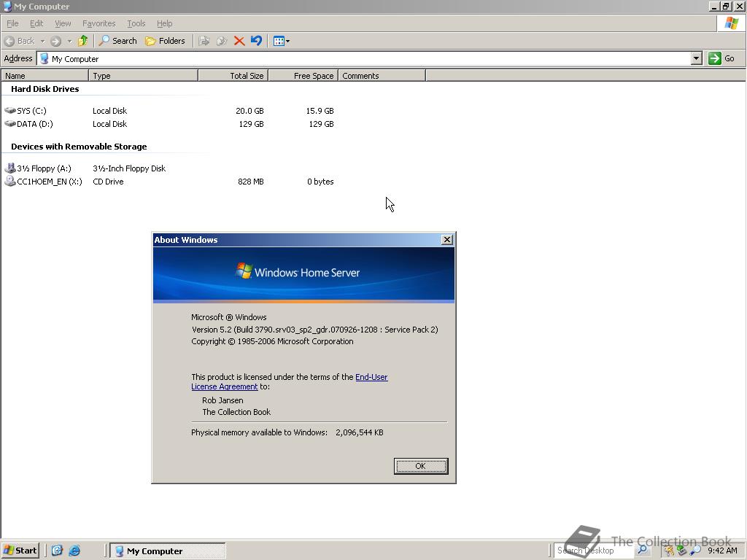
Task: Launch Internet Explorer from quick launch
Action: click(x=75, y=551)
